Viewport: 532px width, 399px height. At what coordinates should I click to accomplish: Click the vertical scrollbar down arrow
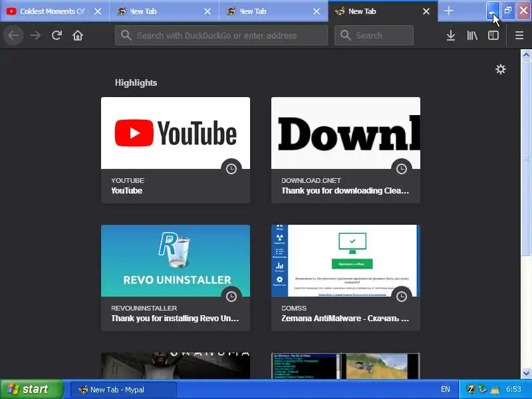pyautogui.click(x=526, y=373)
